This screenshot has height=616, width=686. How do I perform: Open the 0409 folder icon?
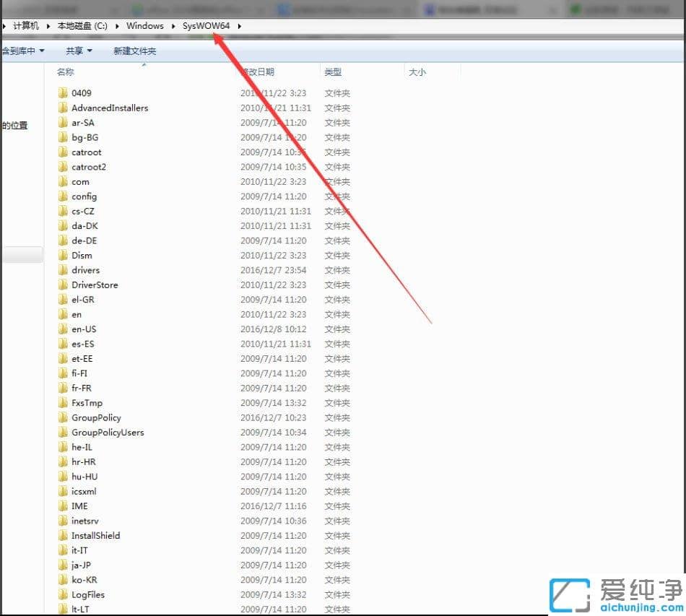click(x=64, y=92)
